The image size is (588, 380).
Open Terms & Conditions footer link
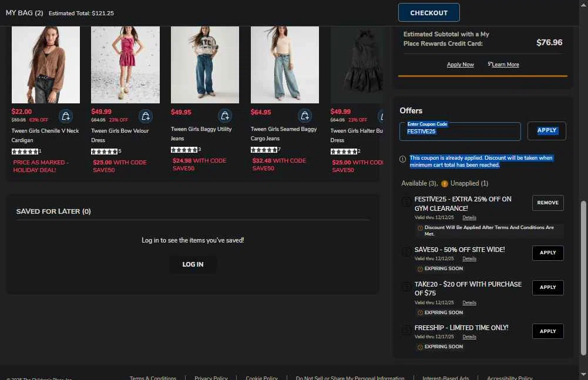(153, 378)
